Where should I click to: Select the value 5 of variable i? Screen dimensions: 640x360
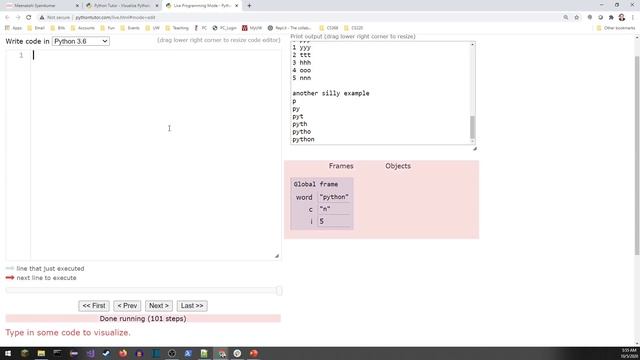coord(322,221)
